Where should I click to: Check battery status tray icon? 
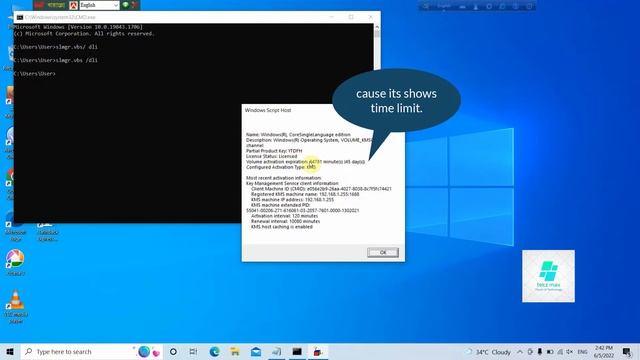550,352
